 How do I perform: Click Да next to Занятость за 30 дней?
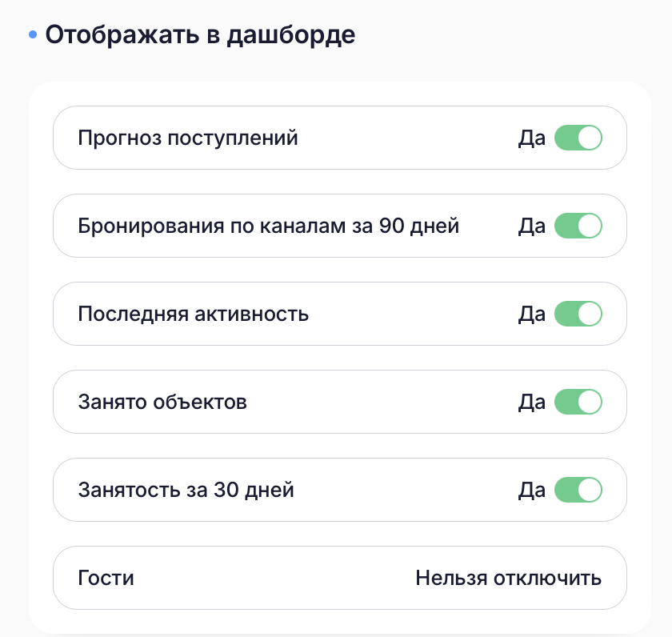click(532, 490)
